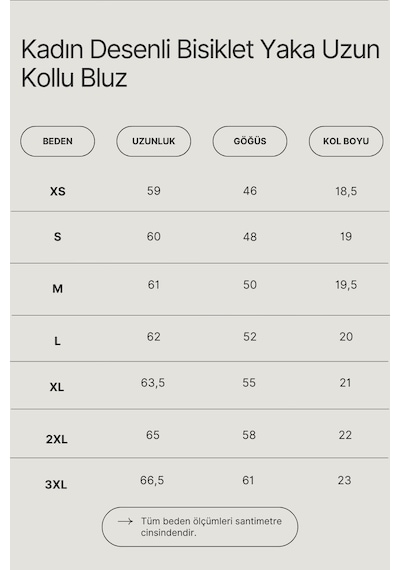
Task: Select the XL size label
Action: tap(57, 387)
